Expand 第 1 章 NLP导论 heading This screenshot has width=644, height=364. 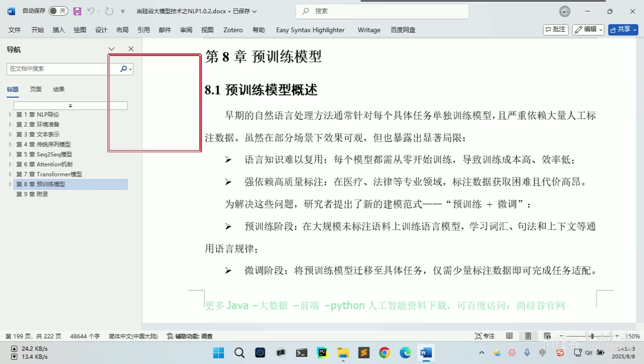10,115
